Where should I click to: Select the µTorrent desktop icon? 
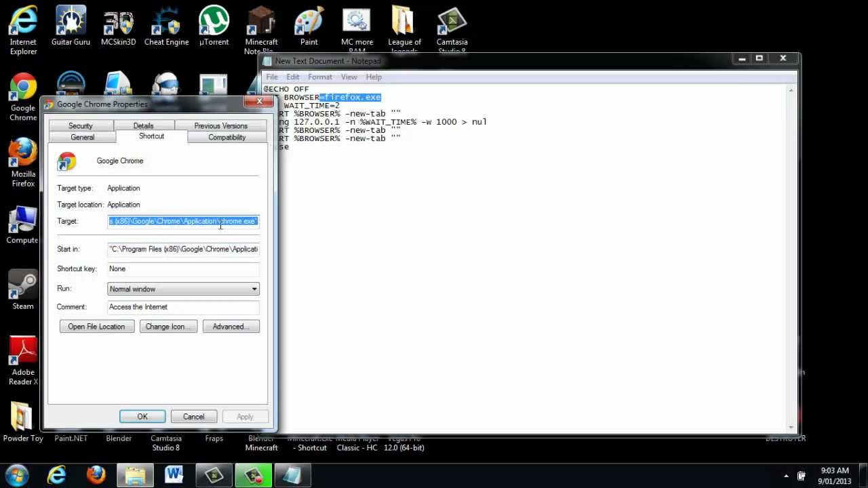(214, 27)
